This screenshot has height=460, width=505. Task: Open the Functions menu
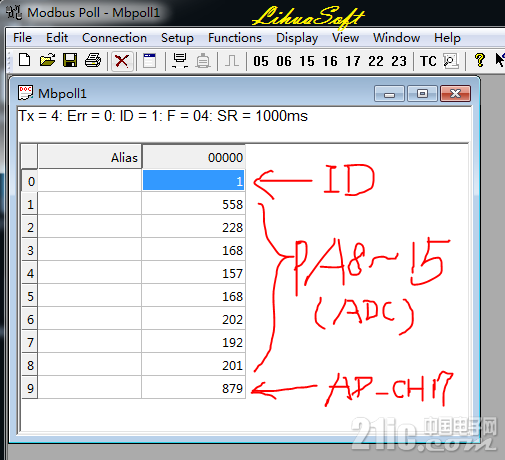tap(235, 38)
